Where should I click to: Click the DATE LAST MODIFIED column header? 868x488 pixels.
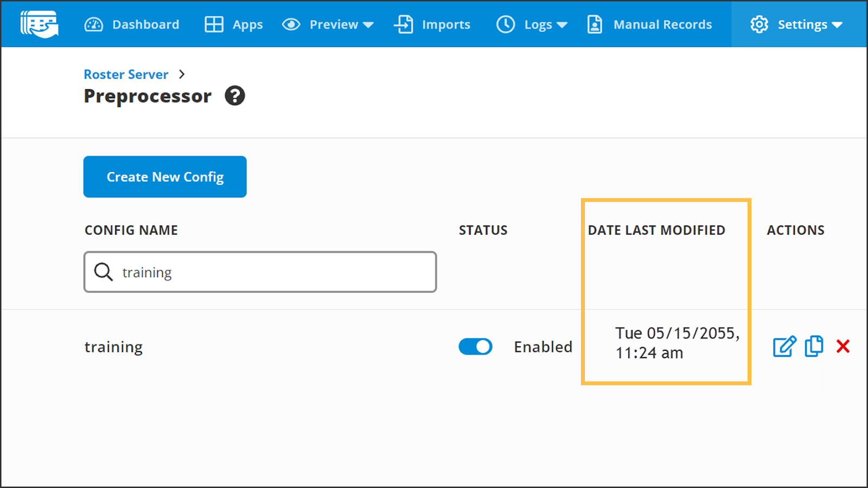point(656,230)
